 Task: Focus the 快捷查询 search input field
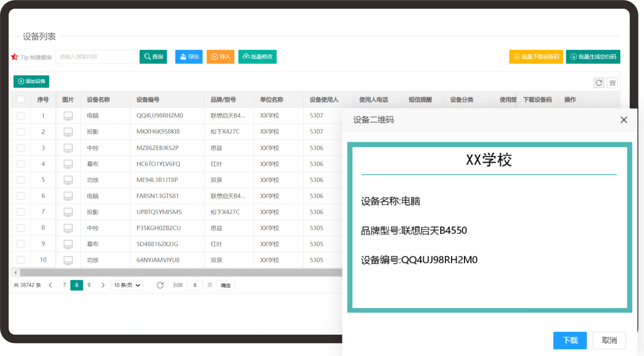pos(96,57)
